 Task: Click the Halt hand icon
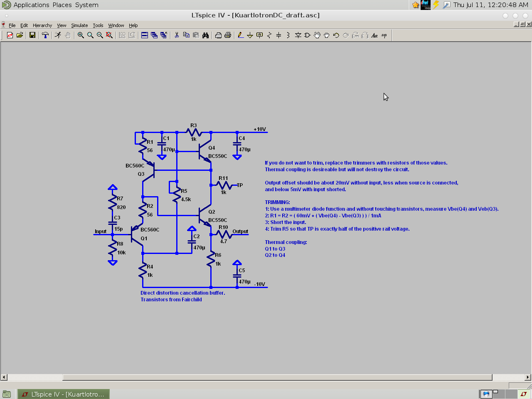coord(68,35)
